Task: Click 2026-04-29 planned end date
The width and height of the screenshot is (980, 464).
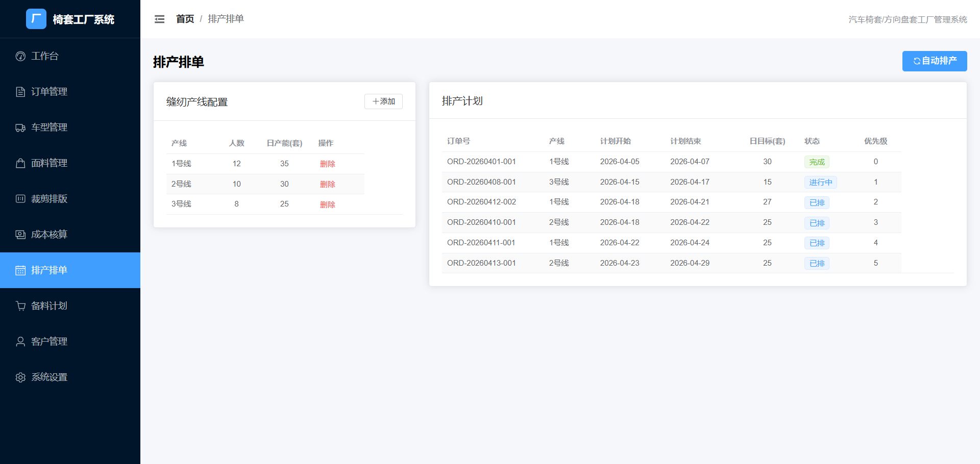Action: tap(690, 263)
